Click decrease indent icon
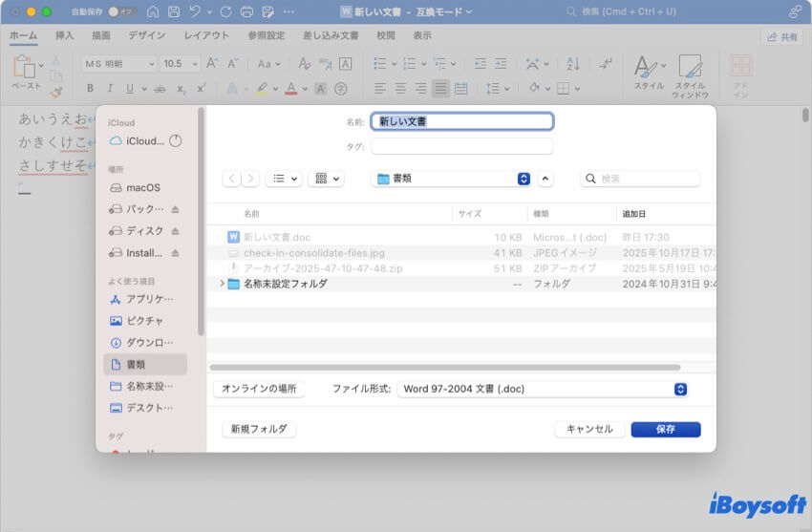 481,64
